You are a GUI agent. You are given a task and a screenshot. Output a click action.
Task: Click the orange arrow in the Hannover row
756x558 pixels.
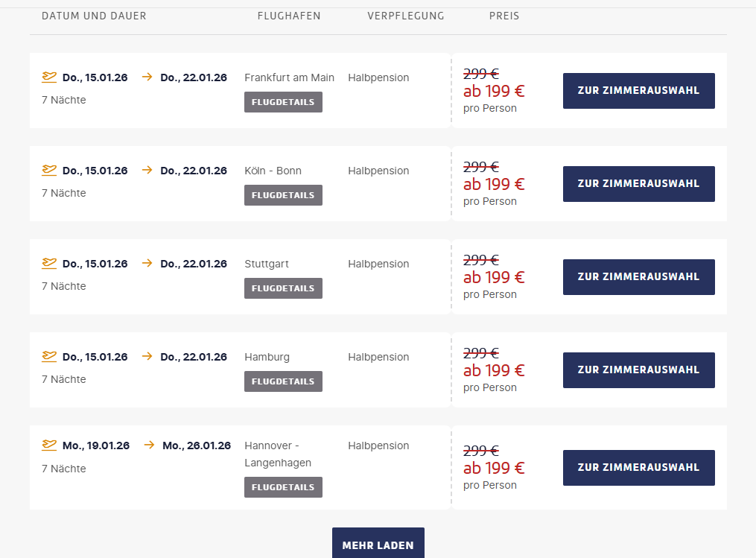pyautogui.click(x=149, y=445)
